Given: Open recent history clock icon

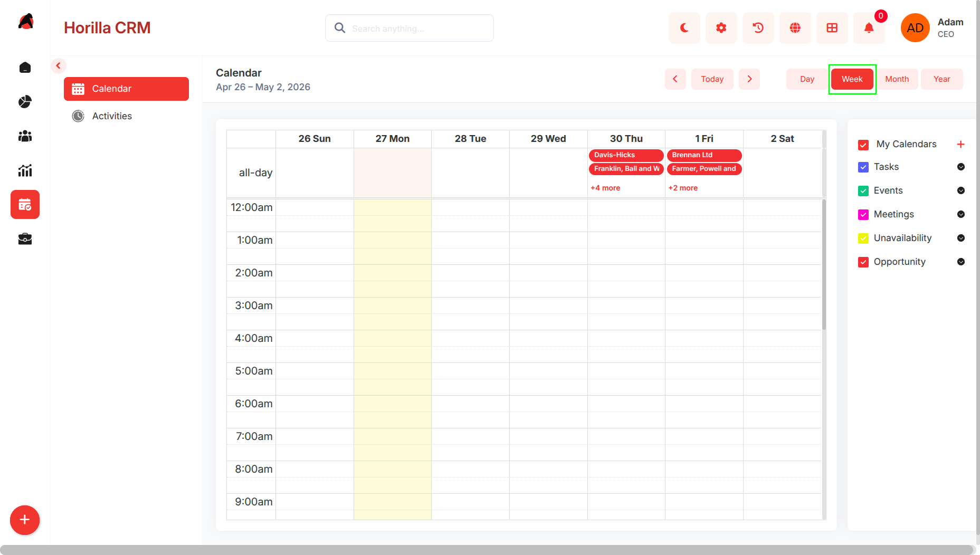Looking at the screenshot, I should pos(758,28).
